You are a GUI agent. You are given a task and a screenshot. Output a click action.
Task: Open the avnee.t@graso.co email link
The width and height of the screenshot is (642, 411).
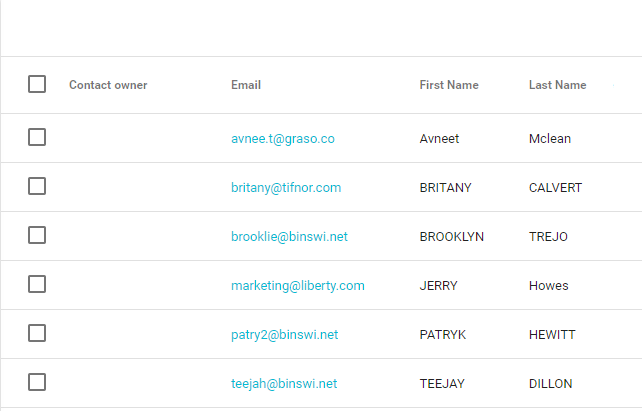point(283,139)
